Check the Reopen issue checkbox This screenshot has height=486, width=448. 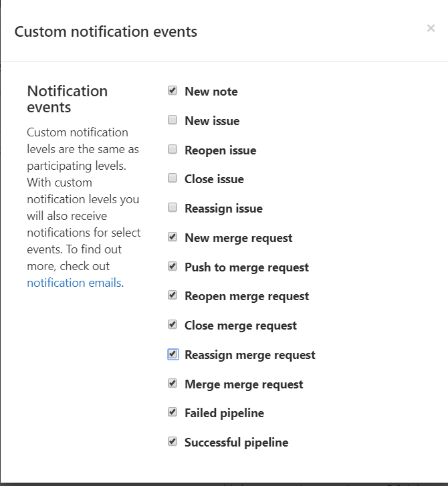pyautogui.click(x=173, y=149)
